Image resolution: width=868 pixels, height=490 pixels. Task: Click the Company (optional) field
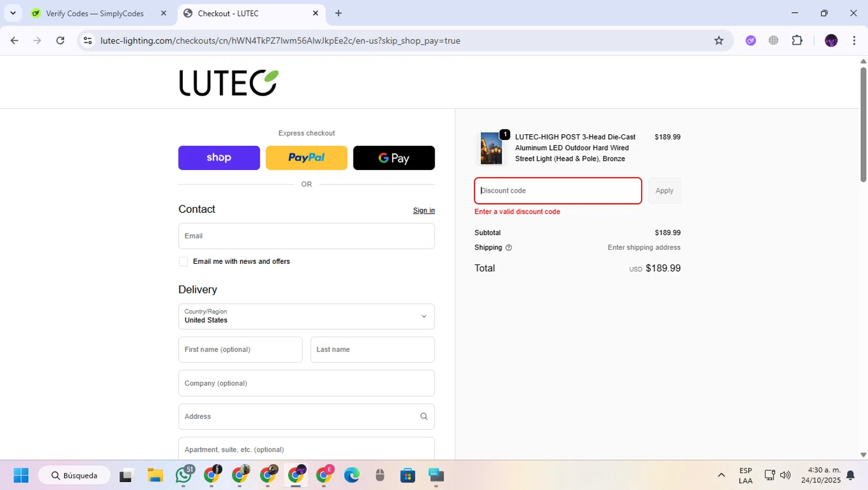click(x=306, y=383)
